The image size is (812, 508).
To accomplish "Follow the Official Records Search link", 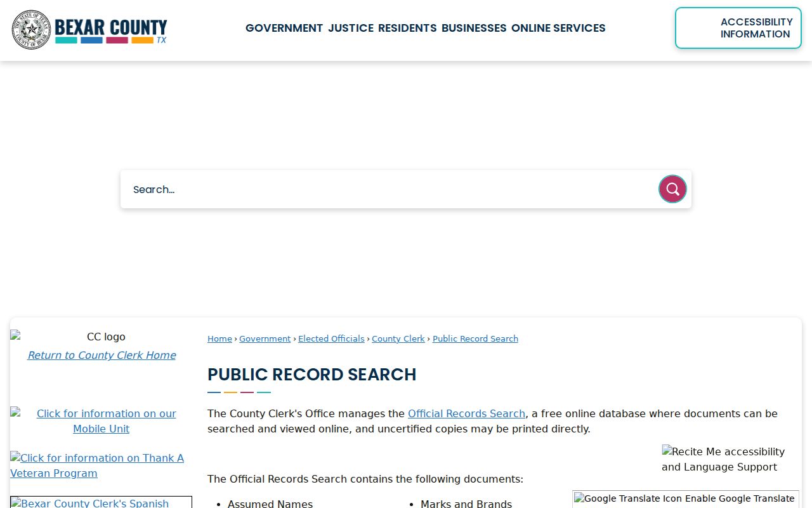I will 466,414.
